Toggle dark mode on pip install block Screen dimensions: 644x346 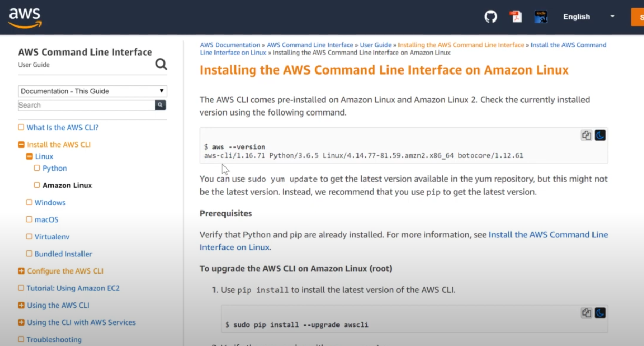click(600, 313)
